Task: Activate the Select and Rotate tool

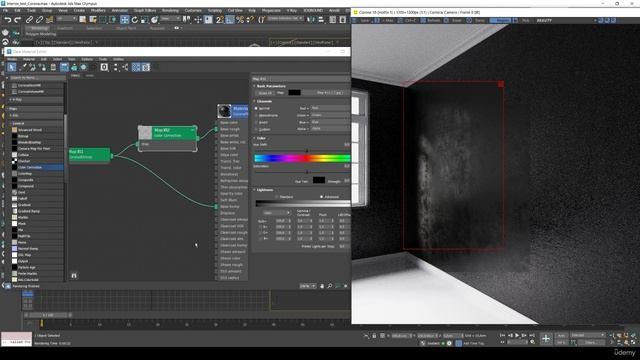Action: tap(134, 20)
